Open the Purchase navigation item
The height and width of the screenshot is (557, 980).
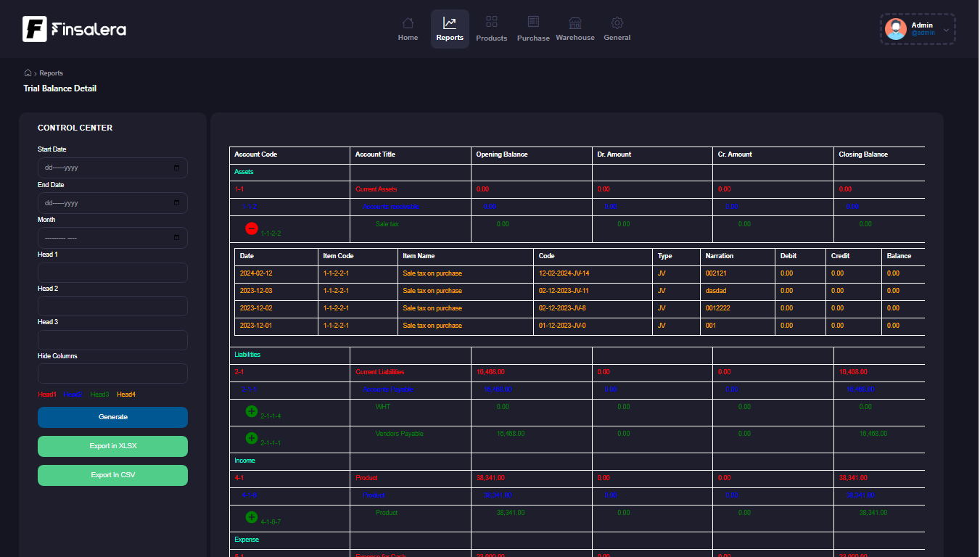click(533, 29)
